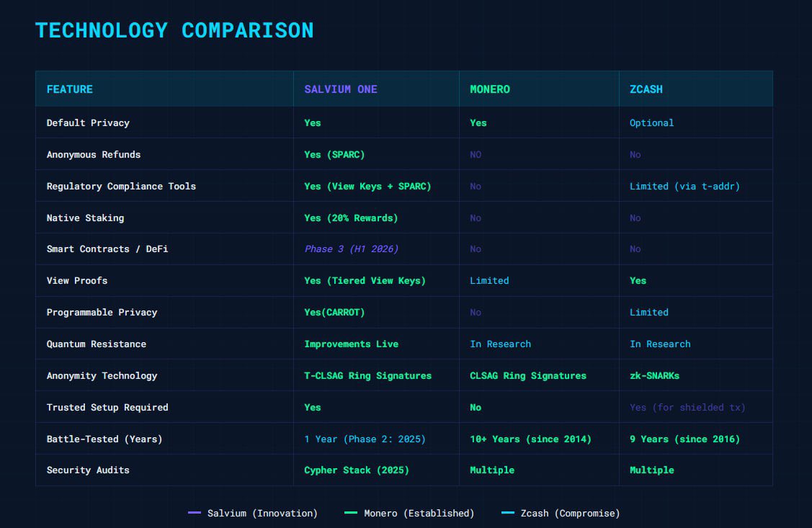Click the blue Zcash legend swatch
Viewport: 812px width, 528px height.
click(x=508, y=512)
